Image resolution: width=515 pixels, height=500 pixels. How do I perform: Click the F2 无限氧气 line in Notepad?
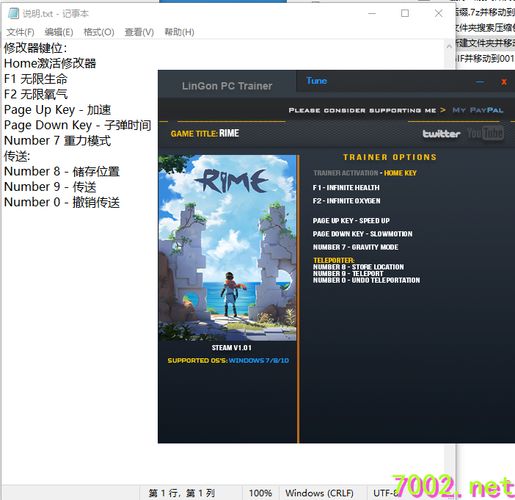(36, 94)
